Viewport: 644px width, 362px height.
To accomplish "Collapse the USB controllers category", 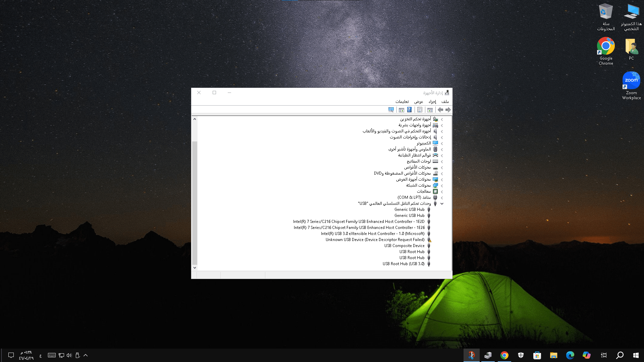I will click(442, 203).
